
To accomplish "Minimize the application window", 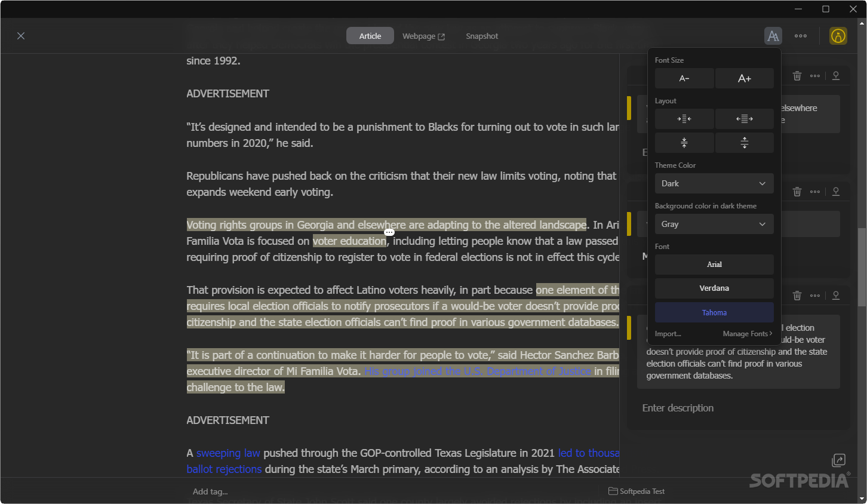I will coord(799,9).
